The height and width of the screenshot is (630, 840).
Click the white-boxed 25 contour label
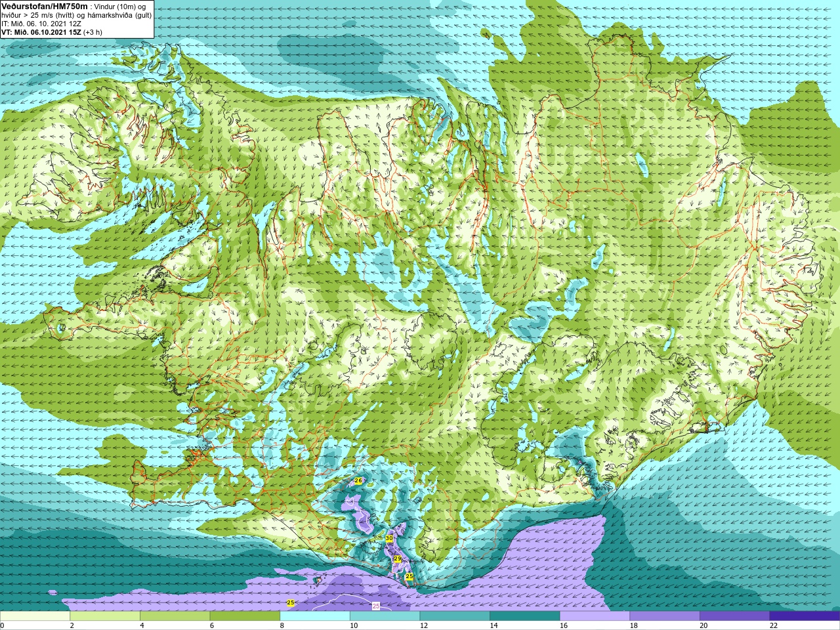(376, 606)
